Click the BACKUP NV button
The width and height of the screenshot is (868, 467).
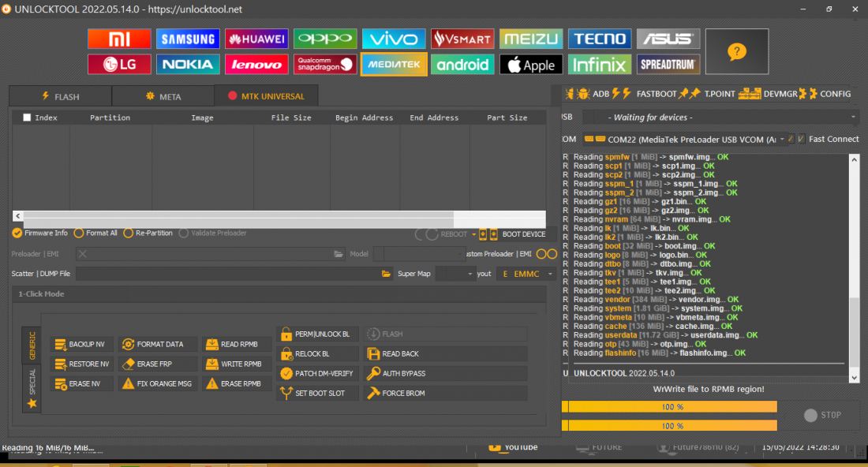81,344
